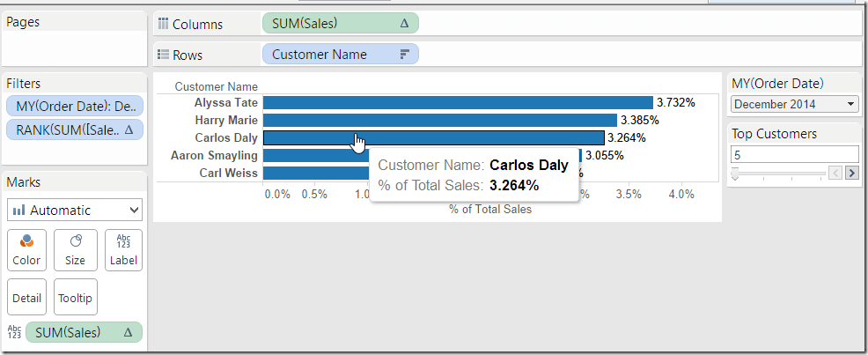Click the Detail button in Marks card
The width and height of the screenshot is (868, 355).
click(x=26, y=297)
